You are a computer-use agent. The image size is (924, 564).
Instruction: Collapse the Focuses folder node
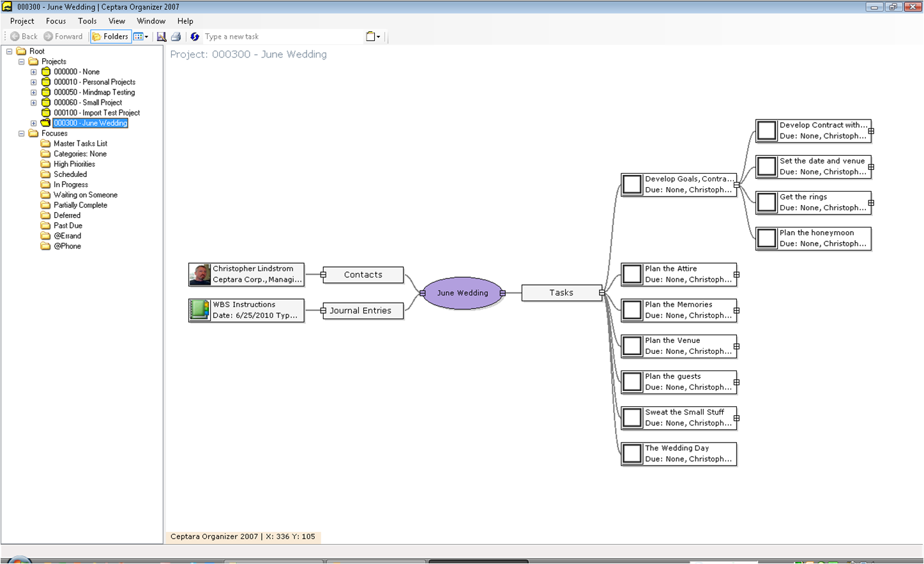coord(22,133)
